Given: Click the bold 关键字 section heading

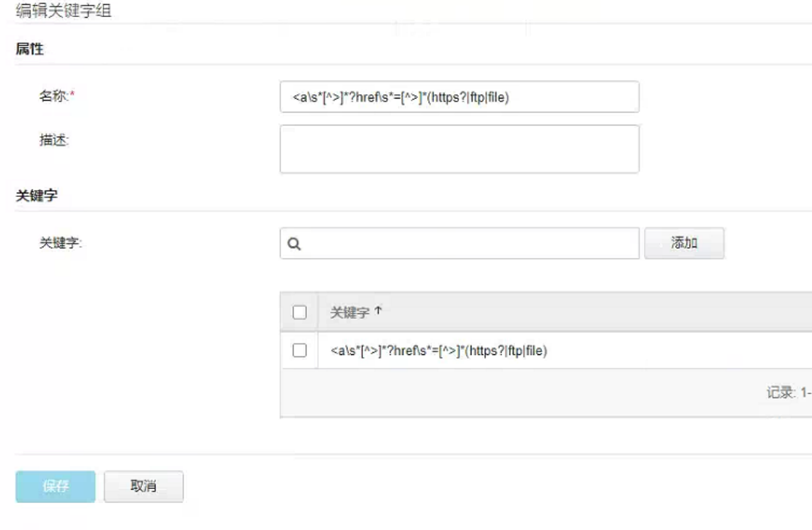Looking at the screenshot, I should [37, 196].
